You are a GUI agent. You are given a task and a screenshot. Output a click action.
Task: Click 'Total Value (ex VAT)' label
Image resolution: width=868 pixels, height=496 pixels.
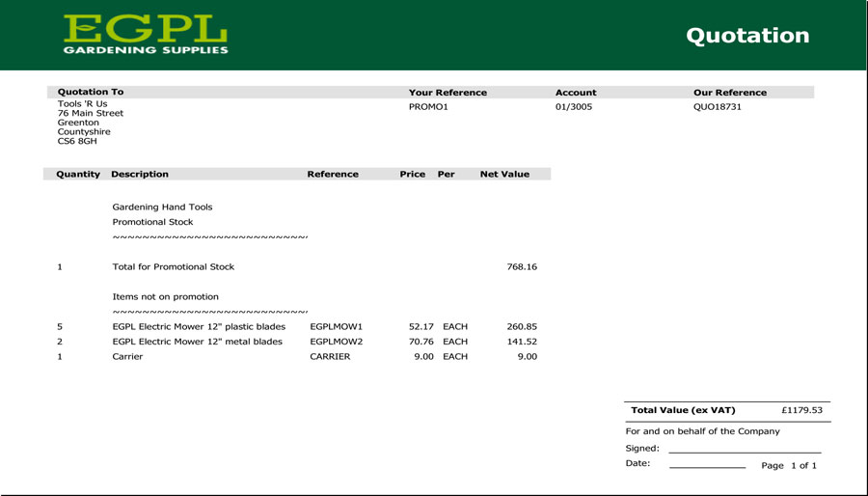[683, 411]
